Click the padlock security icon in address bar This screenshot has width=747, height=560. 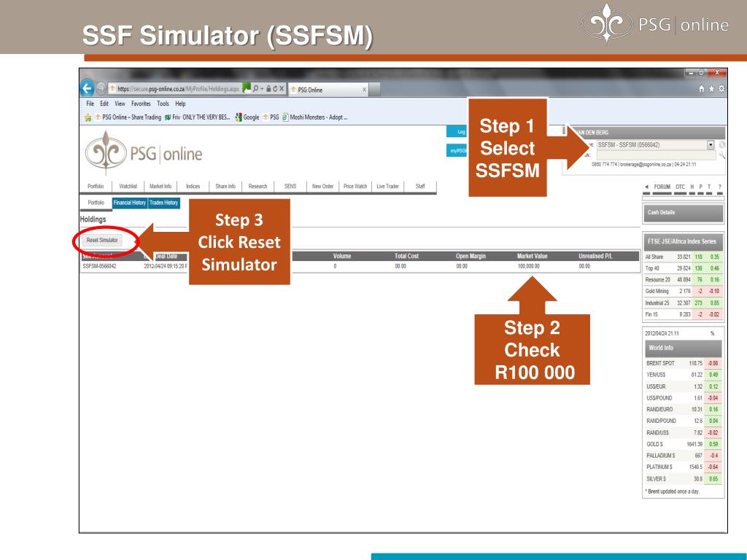point(268,88)
